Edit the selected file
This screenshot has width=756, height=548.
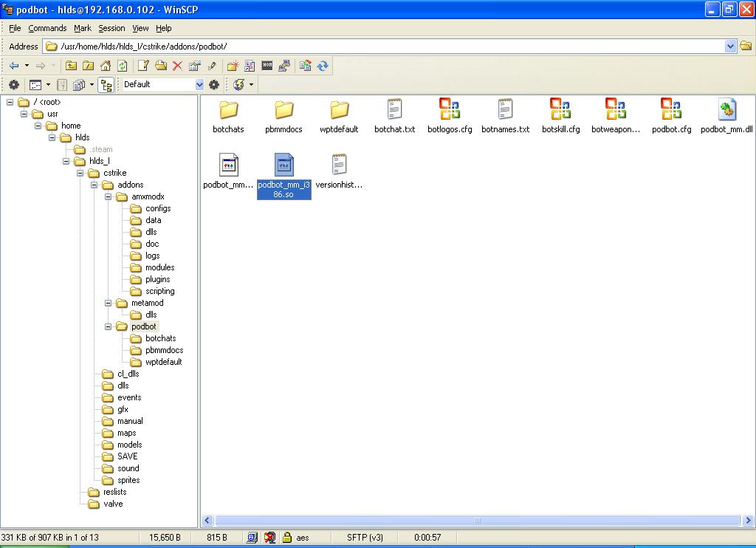(143, 66)
